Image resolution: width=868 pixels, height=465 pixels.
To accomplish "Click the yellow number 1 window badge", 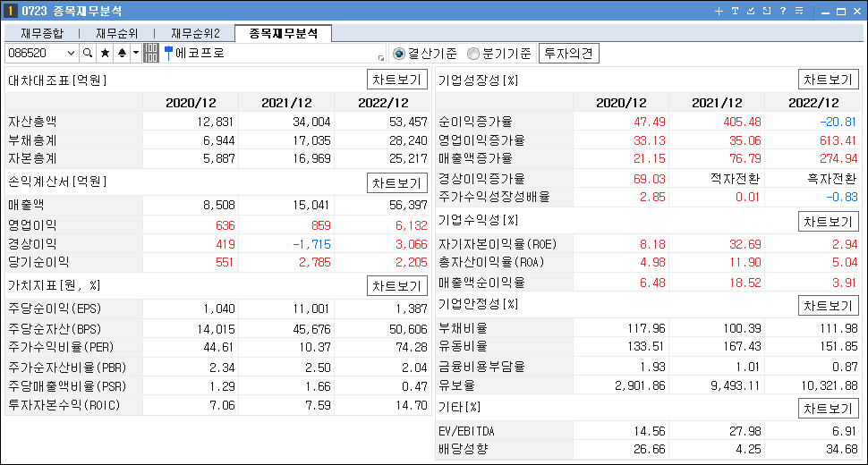I will click(x=10, y=11).
